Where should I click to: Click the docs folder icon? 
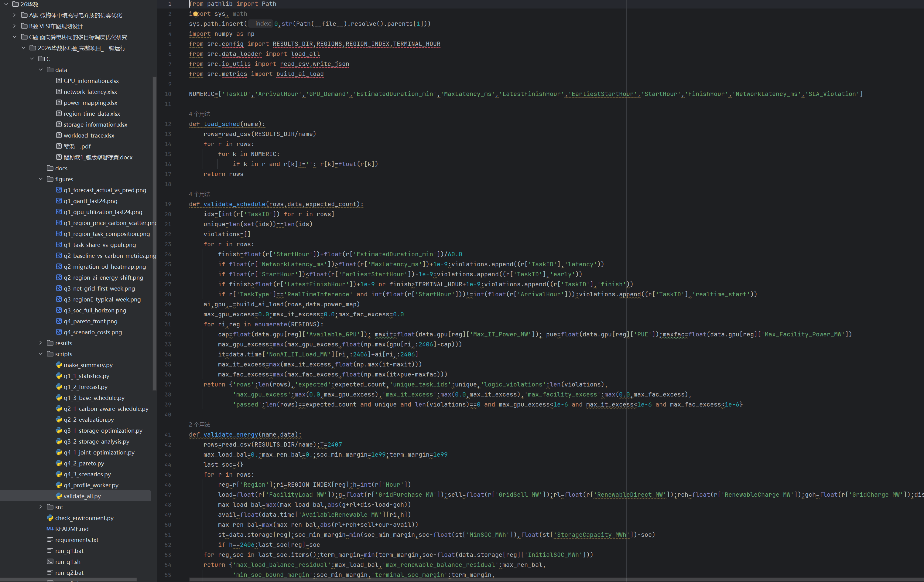point(50,168)
